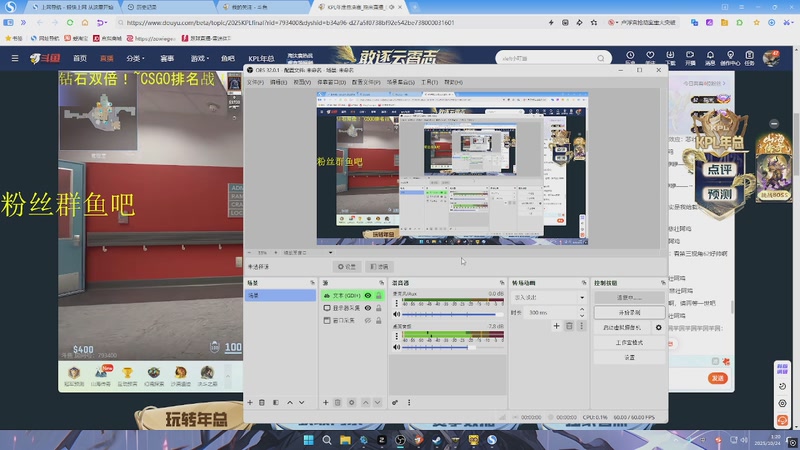The image size is (800, 450).
Task: Decrease transition duration with stepper down
Action: point(582,315)
